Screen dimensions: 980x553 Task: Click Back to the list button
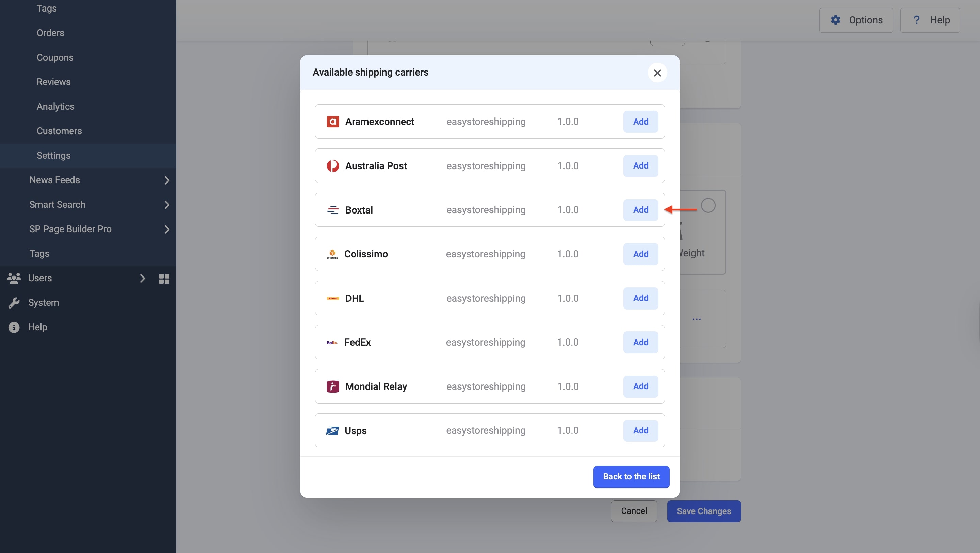(x=631, y=476)
